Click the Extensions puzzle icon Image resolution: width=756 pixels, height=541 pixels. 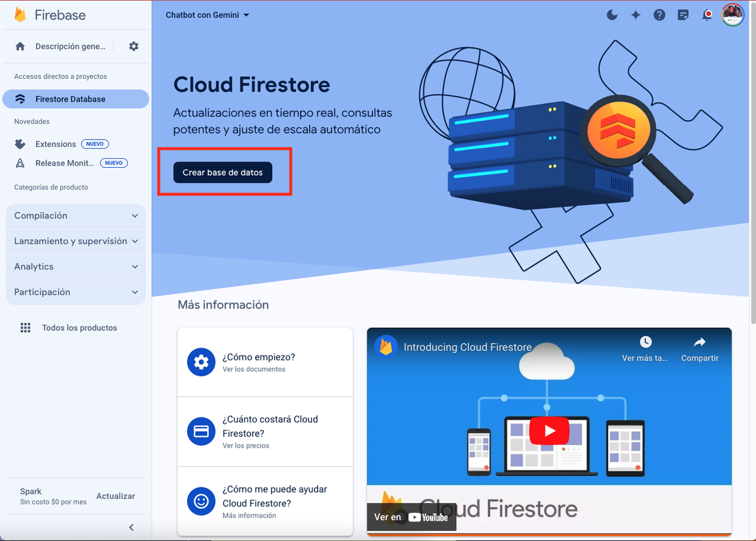click(20, 144)
